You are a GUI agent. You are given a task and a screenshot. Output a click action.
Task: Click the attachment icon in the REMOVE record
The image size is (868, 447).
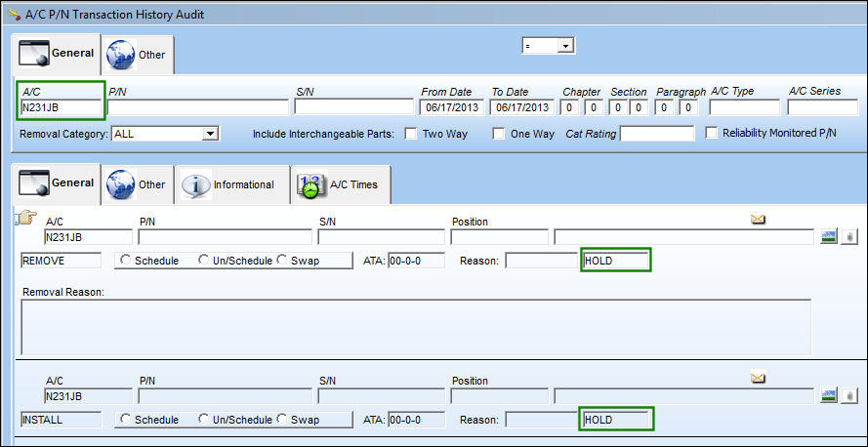(849, 237)
